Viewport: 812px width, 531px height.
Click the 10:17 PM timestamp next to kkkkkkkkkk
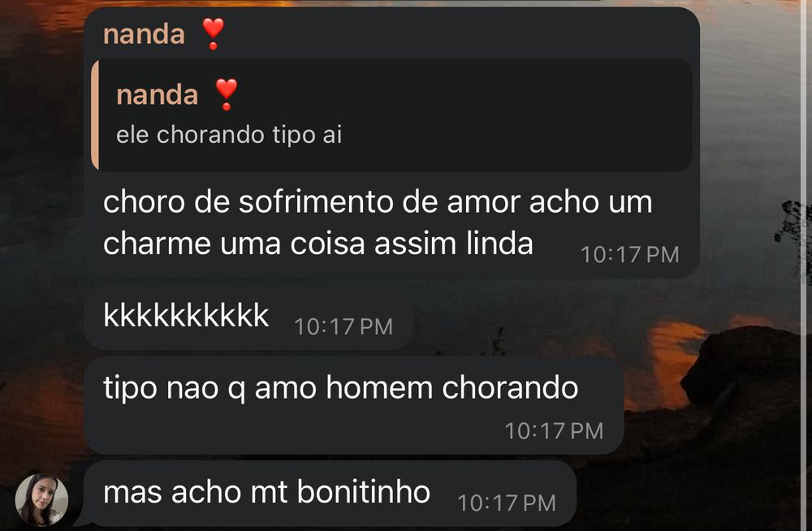click(343, 327)
